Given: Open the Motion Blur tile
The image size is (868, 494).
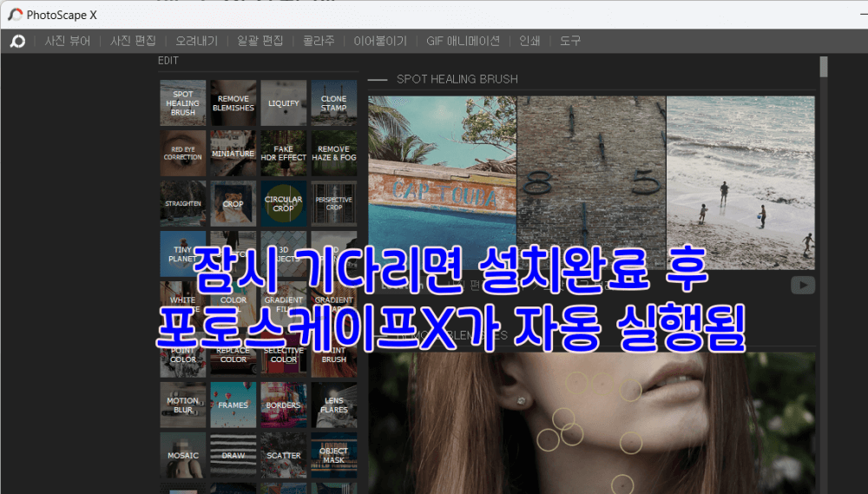Looking at the screenshot, I should (x=182, y=405).
